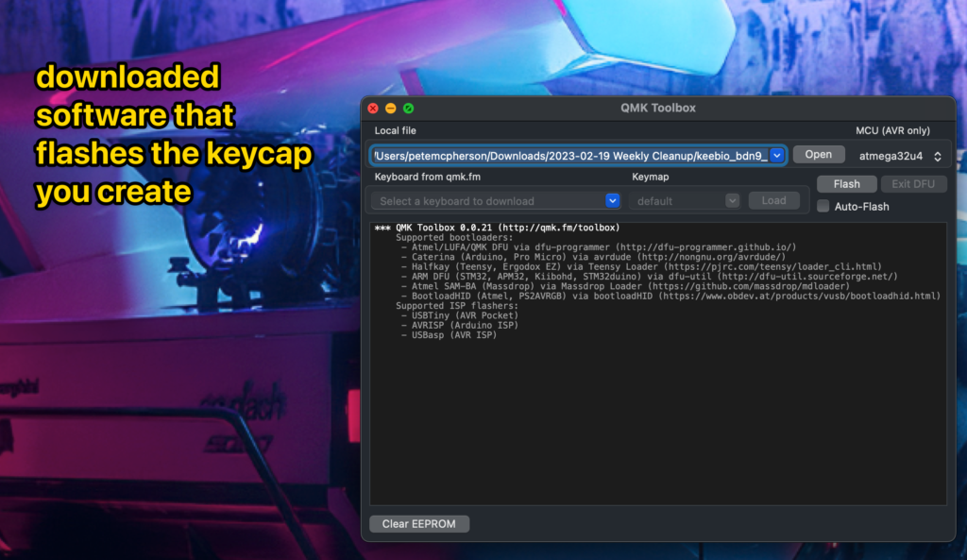Minimize the QMK Toolbox window
967x560 pixels.
390,108
